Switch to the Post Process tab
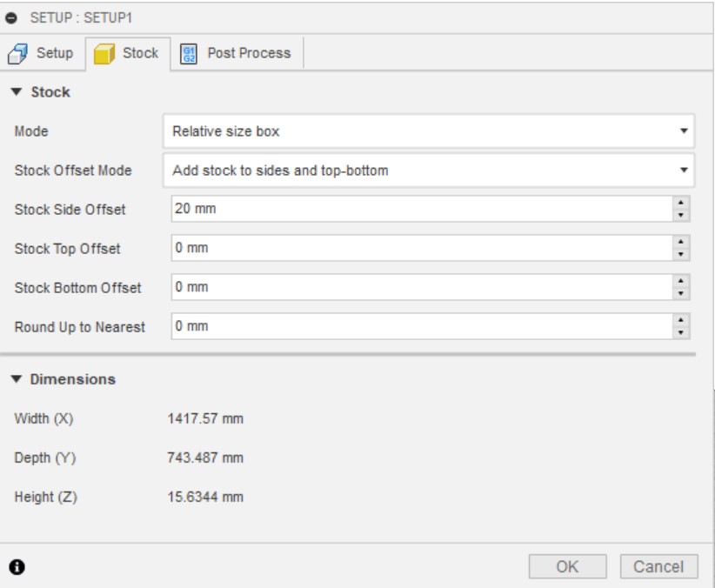 [235, 53]
